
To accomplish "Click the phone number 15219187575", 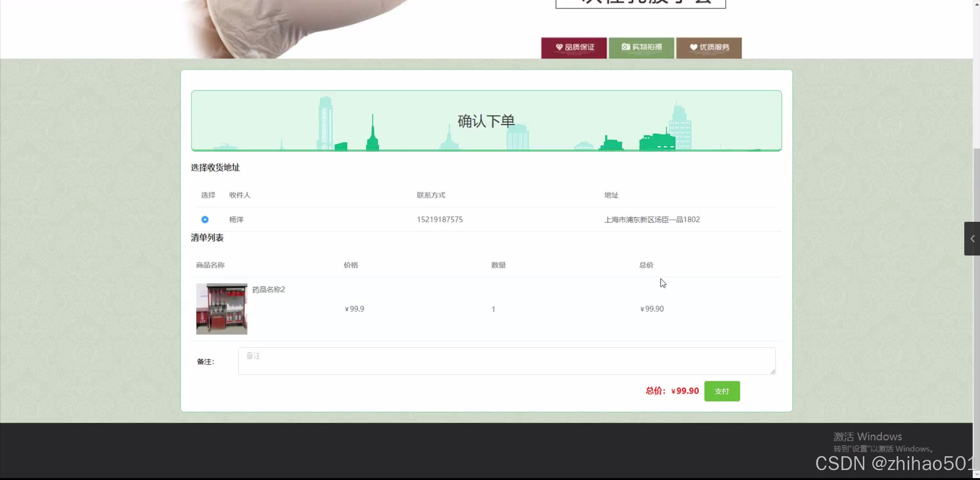I will [x=440, y=220].
